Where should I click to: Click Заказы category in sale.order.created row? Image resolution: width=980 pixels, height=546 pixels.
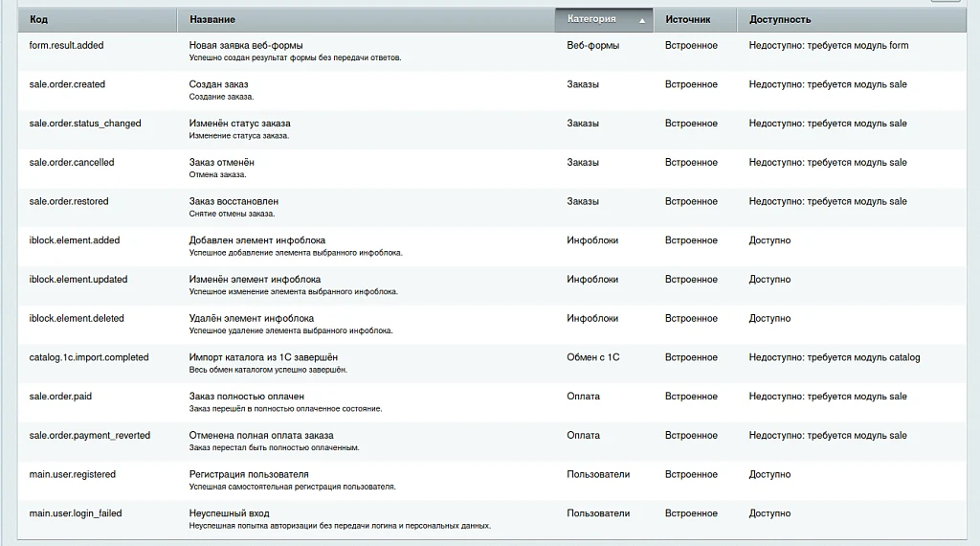tap(583, 84)
